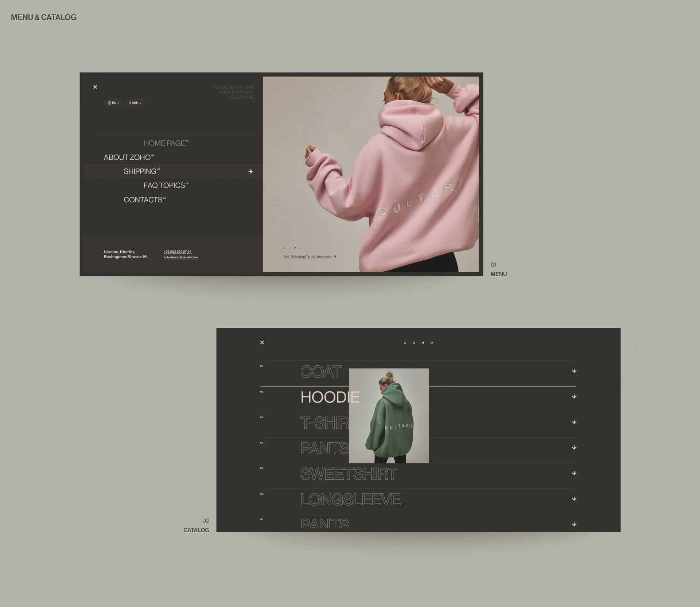Switch currency using the UAH toggle

coord(135,103)
